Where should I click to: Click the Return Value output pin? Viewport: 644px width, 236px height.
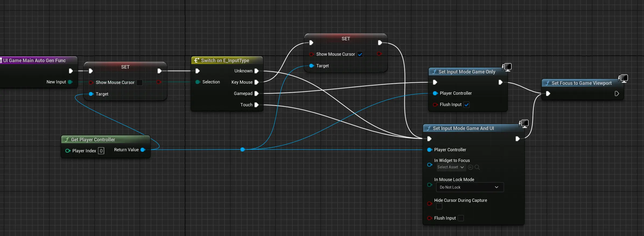click(143, 150)
